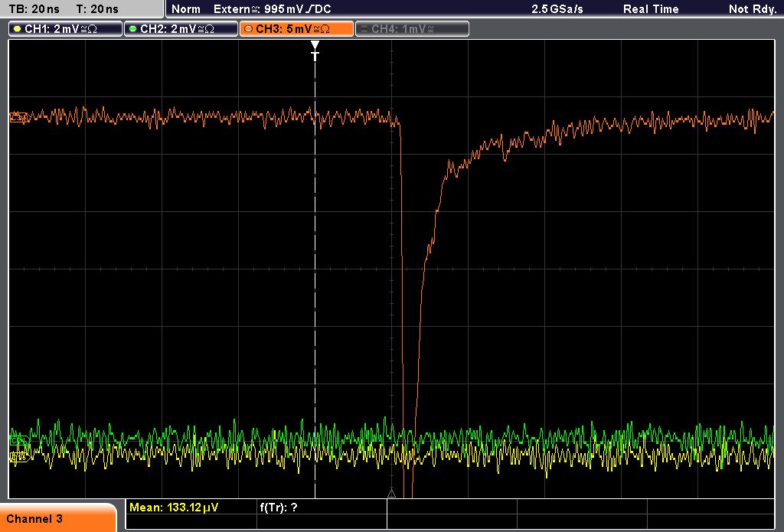Click the Mean: 133.12 µV measurement
Screen dimensions: 784x532
174,507
